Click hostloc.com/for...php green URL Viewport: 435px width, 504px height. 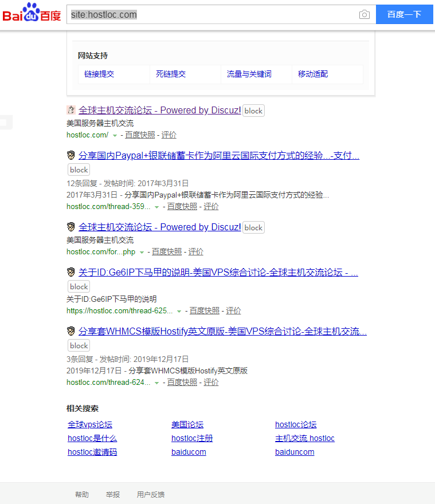(101, 252)
